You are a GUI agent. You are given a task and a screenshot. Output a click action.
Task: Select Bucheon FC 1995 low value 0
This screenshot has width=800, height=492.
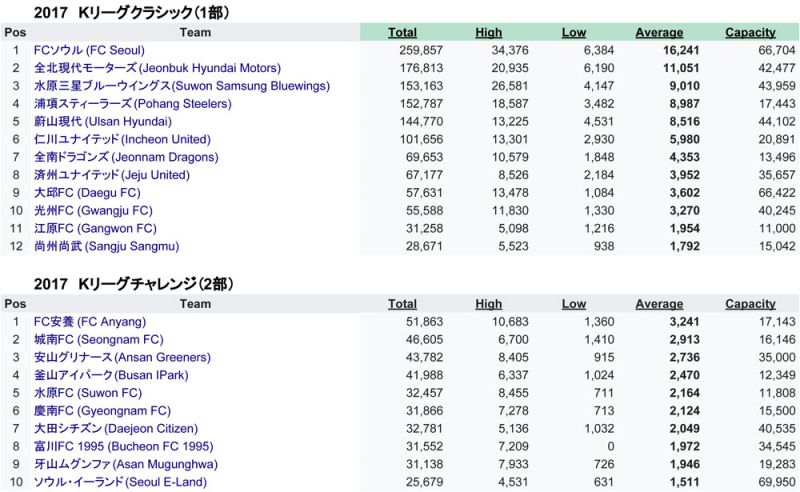click(x=611, y=447)
